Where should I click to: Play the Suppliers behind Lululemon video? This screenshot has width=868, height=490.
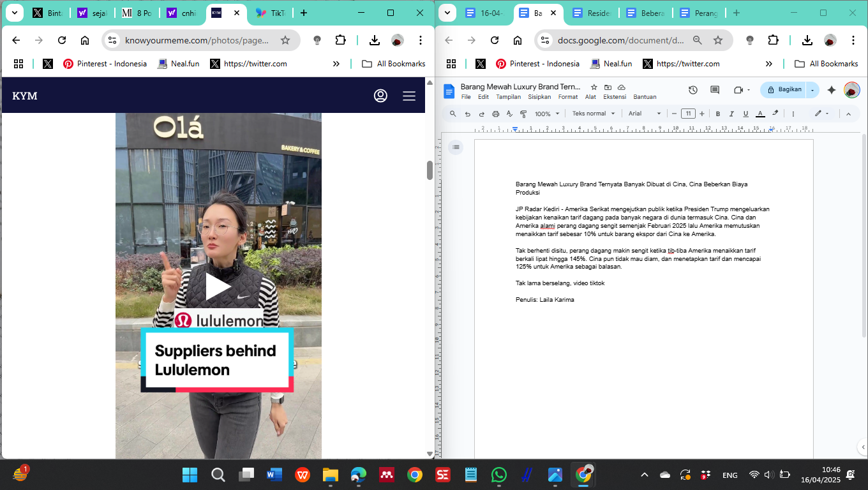[x=218, y=287]
